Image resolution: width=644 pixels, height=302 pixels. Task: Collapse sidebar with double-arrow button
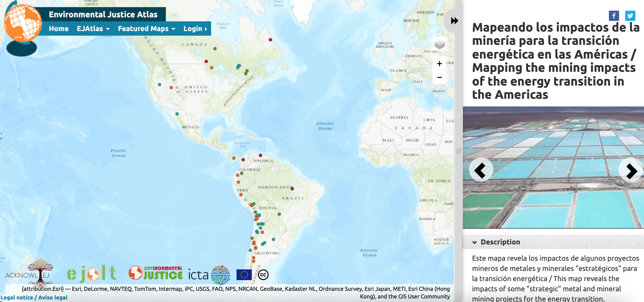(x=454, y=21)
